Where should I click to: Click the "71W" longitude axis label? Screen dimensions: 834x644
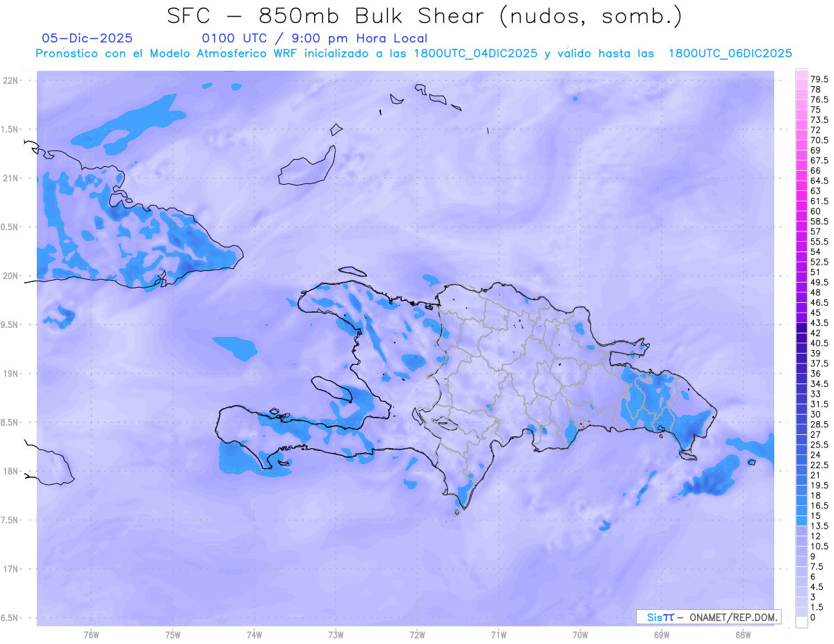[498, 635]
